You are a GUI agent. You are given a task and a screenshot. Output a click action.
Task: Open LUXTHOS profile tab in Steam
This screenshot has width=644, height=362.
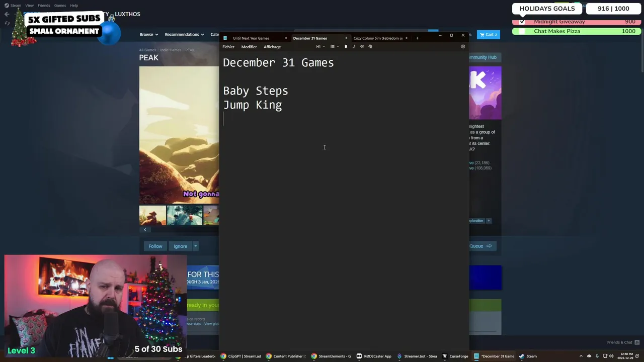click(x=127, y=14)
